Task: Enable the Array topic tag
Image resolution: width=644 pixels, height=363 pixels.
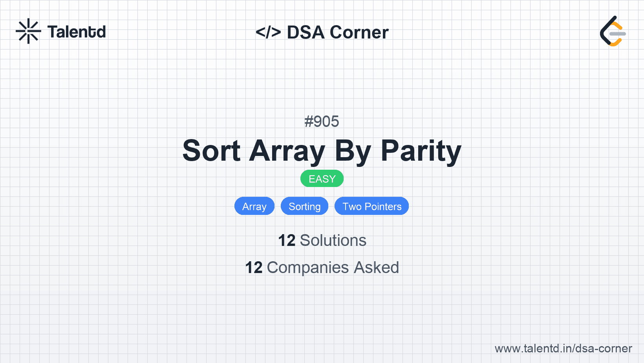Action: 254,206
